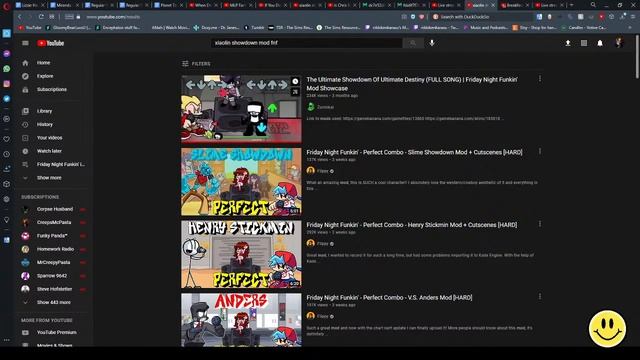This screenshot has height=360, width=640.
Task: Open the Filters dropdown
Action: click(x=196, y=64)
